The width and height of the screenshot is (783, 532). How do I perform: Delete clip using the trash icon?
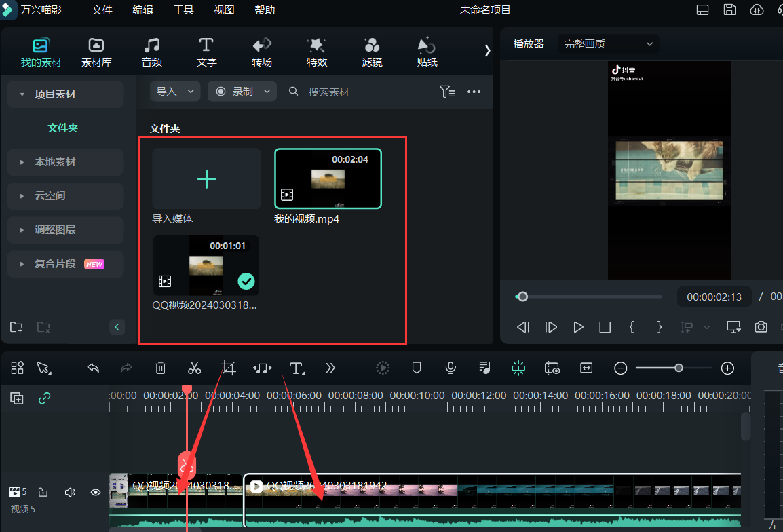[x=160, y=368]
